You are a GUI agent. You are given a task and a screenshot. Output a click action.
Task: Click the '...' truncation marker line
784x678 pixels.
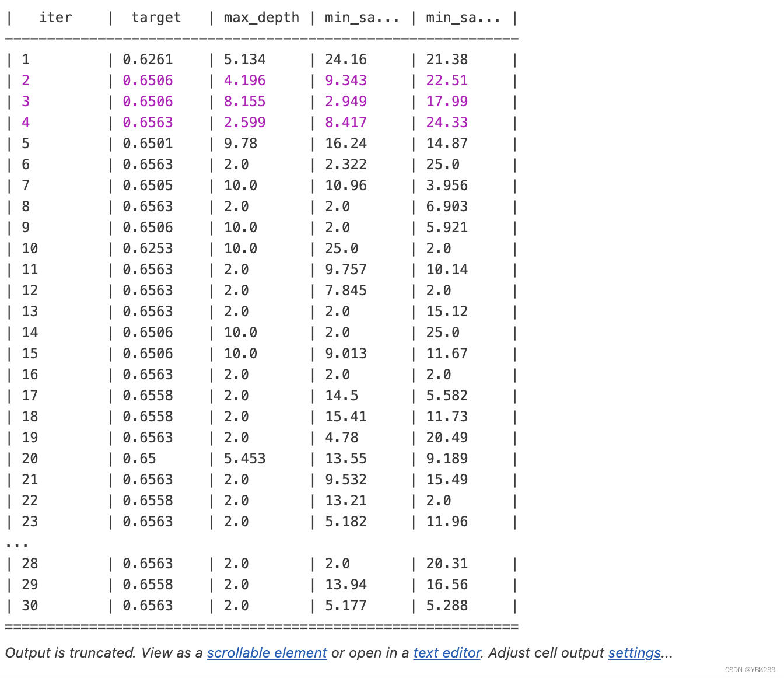pyautogui.click(x=17, y=545)
